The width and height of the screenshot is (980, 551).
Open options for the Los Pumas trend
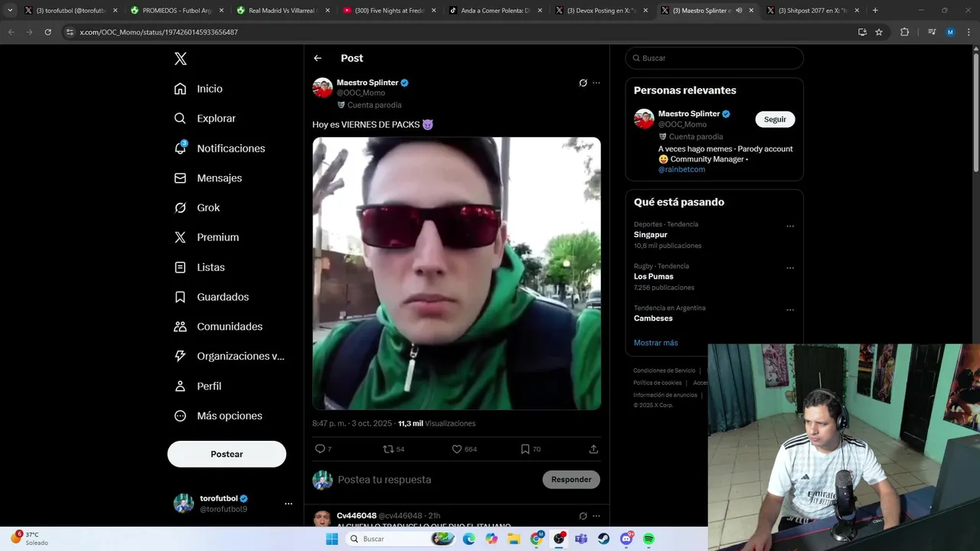point(790,269)
